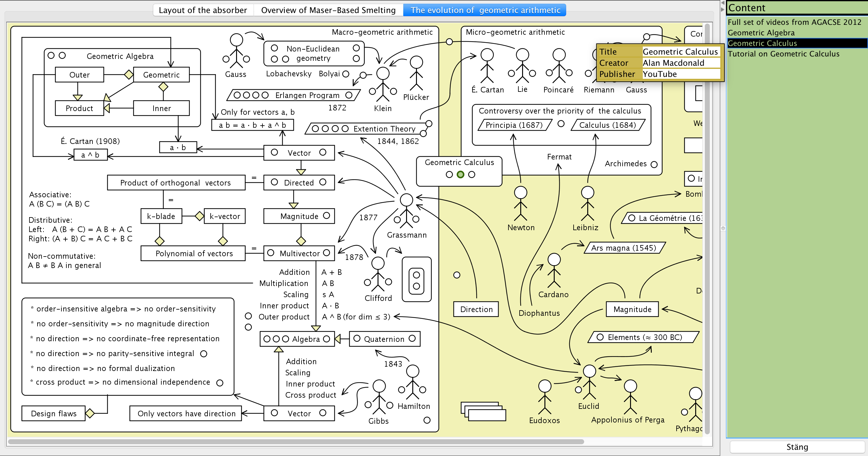Open Tutorial on Geometric Calculus content item

[783, 54]
